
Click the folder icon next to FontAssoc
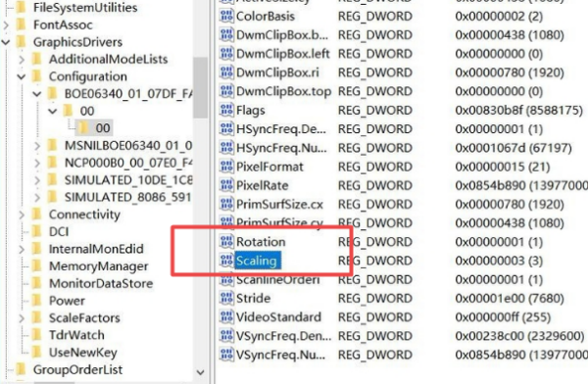tap(22, 24)
